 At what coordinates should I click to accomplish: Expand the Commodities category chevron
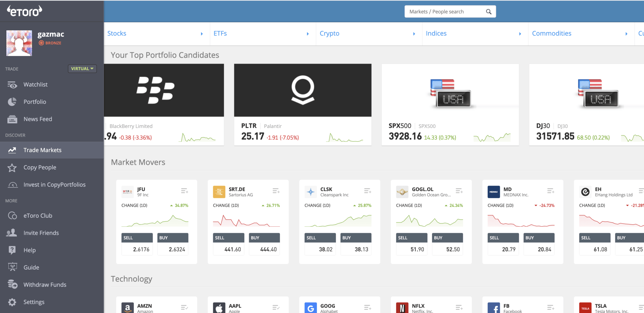click(626, 34)
